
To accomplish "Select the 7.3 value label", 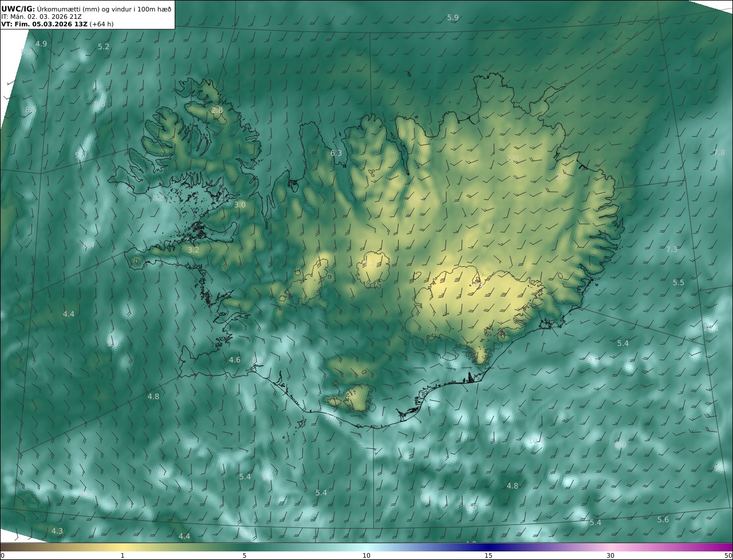I will tap(672, 249).
